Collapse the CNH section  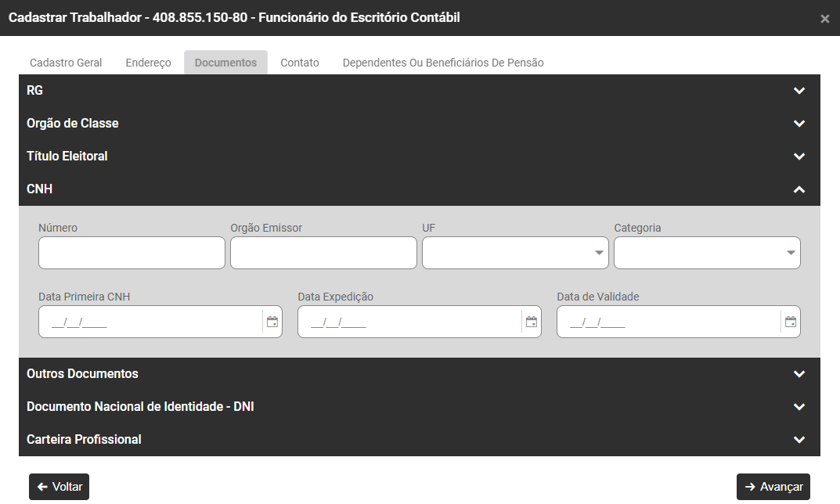[x=799, y=189]
